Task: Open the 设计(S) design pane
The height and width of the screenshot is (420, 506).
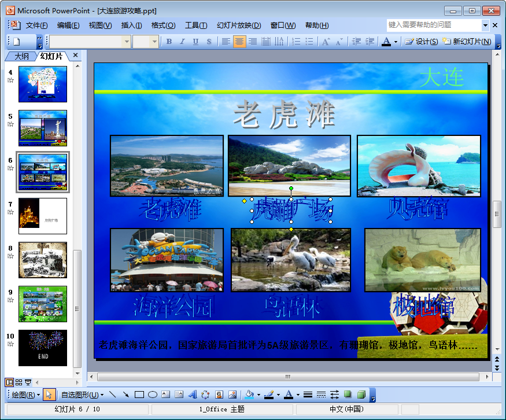Action: pos(422,41)
